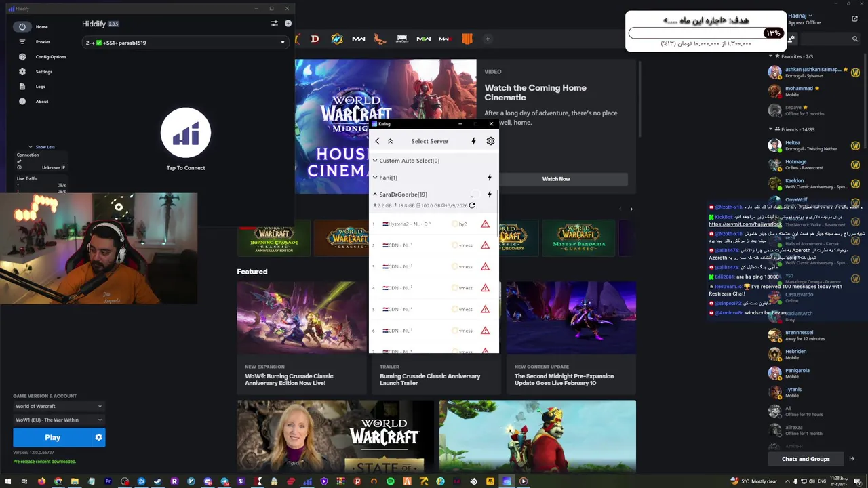Expand Custom Auto Select group

[x=407, y=161]
